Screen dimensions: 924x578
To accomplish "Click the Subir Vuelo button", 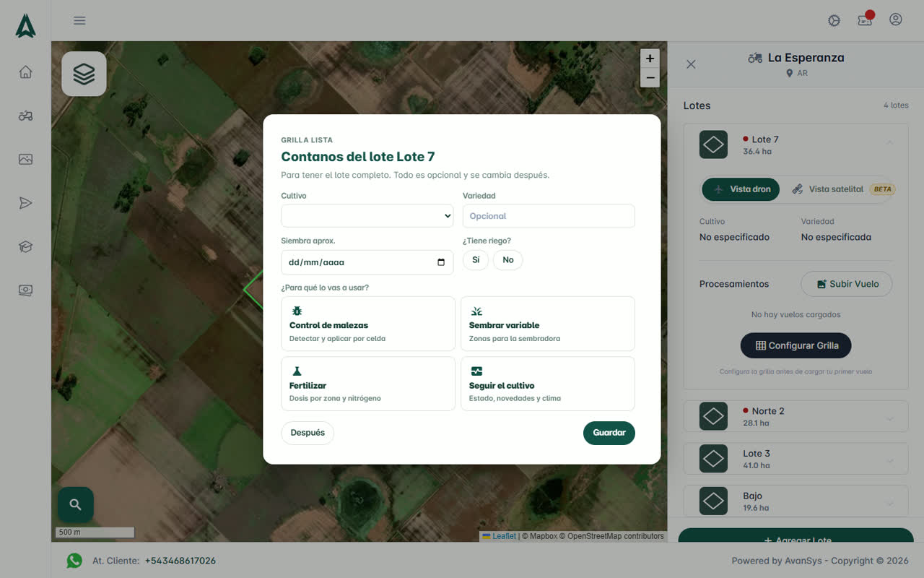I will (847, 284).
